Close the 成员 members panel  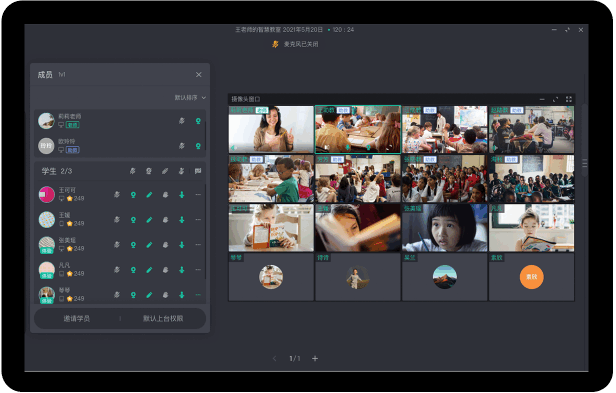(x=199, y=75)
